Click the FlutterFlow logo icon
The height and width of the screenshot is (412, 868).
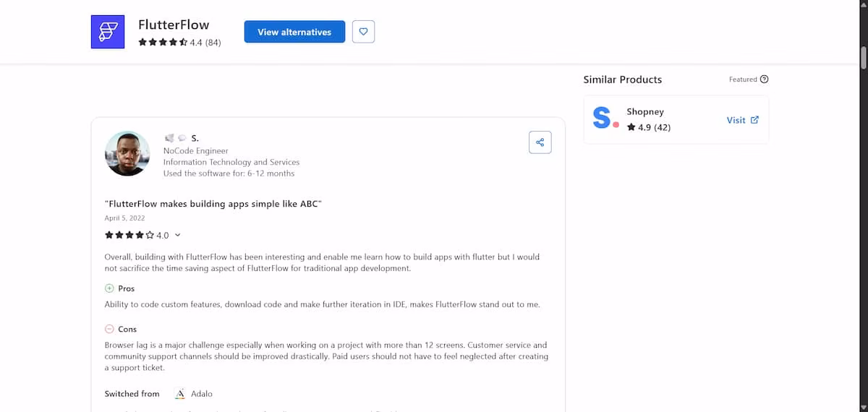pyautogui.click(x=108, y=31)
